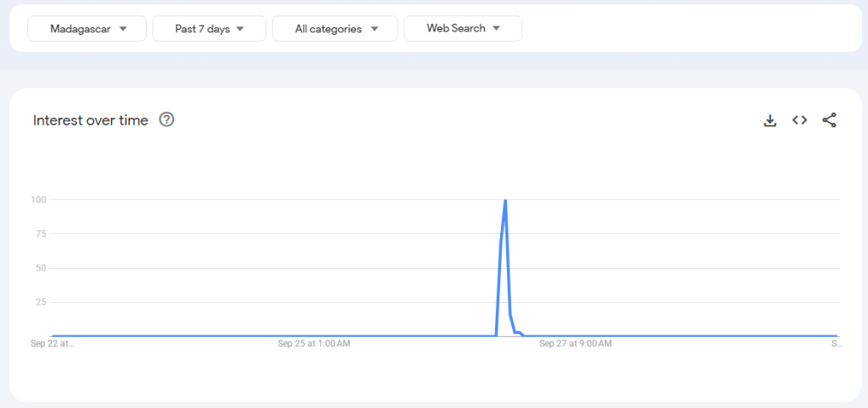Click the arrow beside All categories
The image size is (868, 408).
click(x=375, y=29)
